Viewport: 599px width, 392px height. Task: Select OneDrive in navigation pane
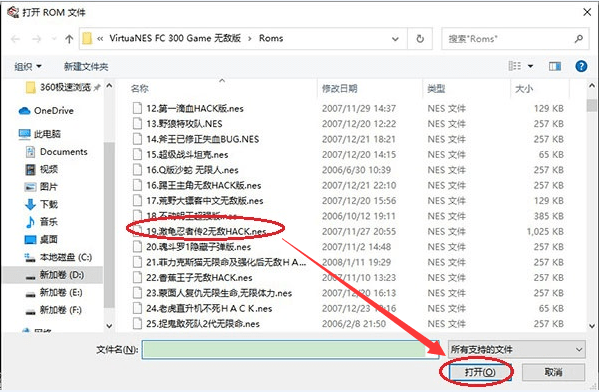coord(46,111)
